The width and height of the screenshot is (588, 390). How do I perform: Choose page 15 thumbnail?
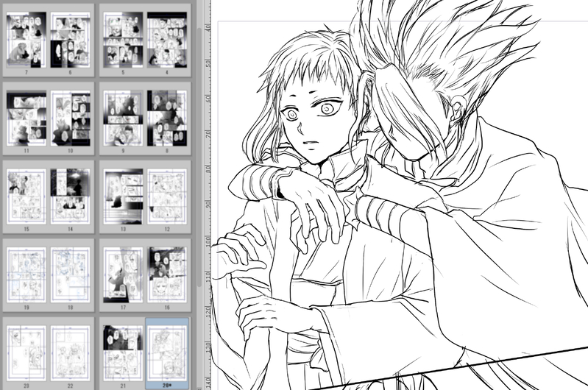26,196
